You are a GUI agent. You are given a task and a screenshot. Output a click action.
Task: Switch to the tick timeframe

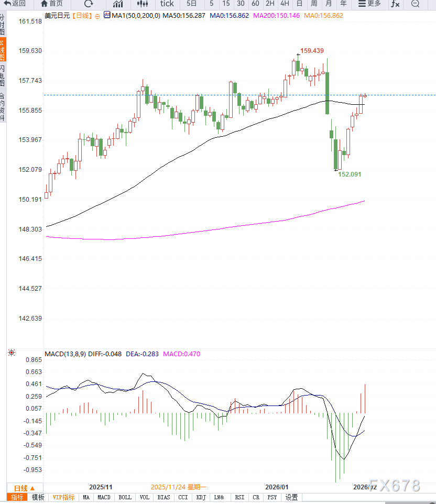[167, 4]
